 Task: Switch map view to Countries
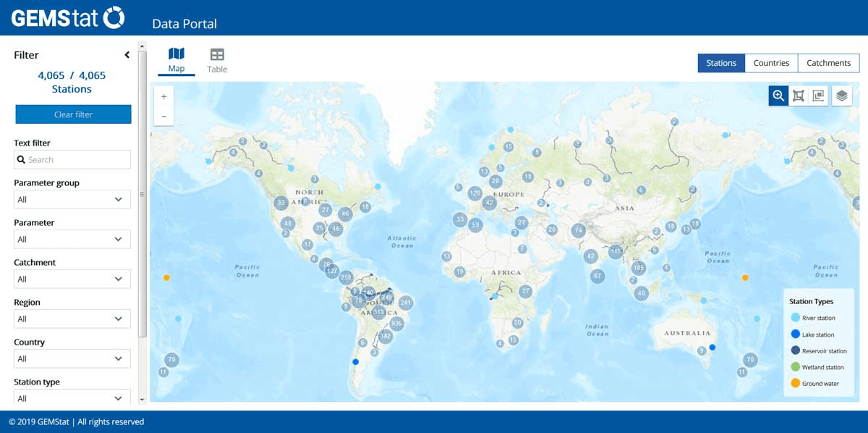click(x=771, y=63)
